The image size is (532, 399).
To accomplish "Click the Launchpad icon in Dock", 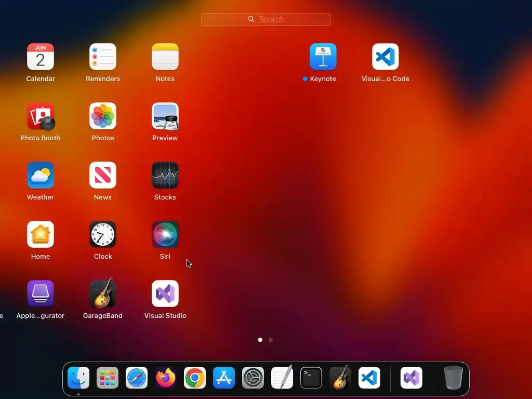I will tap(108, 378).
